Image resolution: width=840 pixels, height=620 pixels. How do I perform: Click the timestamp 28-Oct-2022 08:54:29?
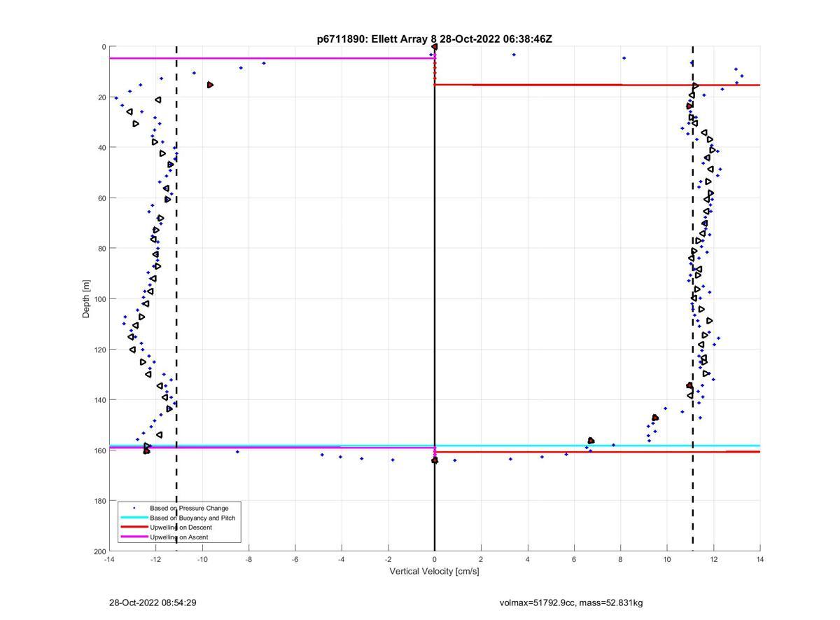click(153, 602)
